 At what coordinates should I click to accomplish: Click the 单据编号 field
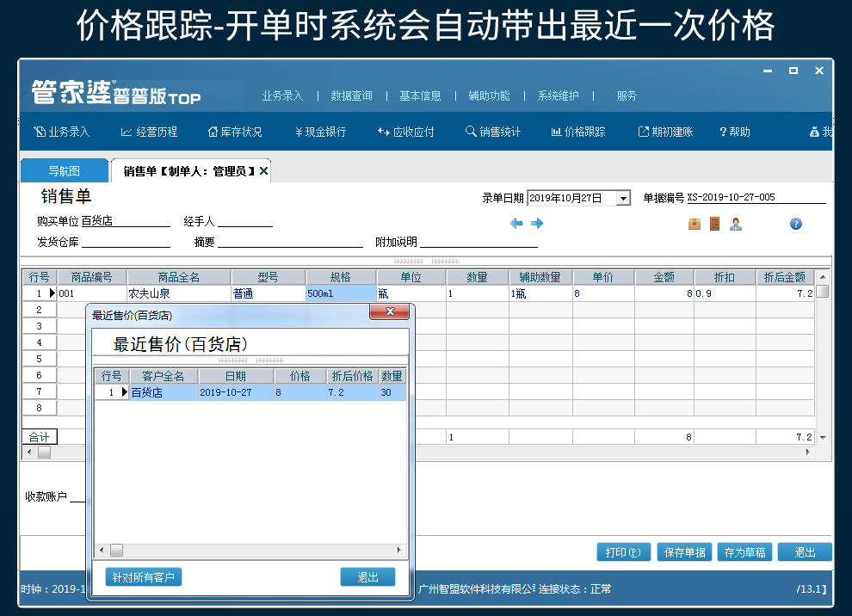756,198
